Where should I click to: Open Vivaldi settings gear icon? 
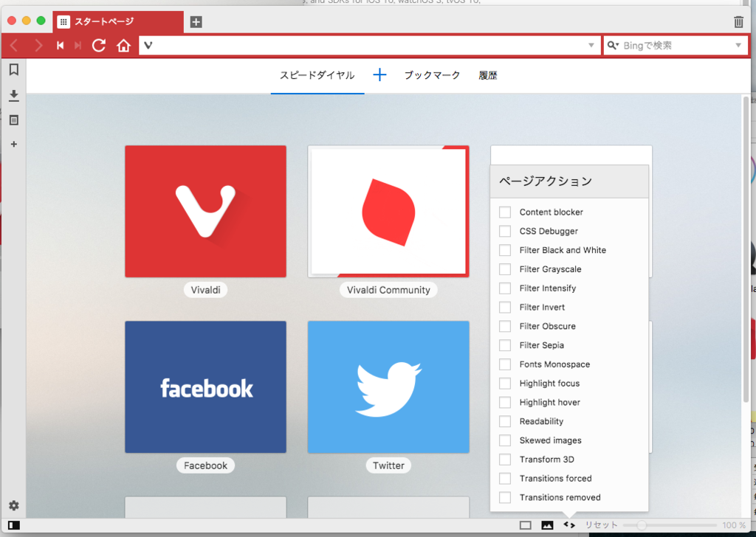[x=14, y=505]
